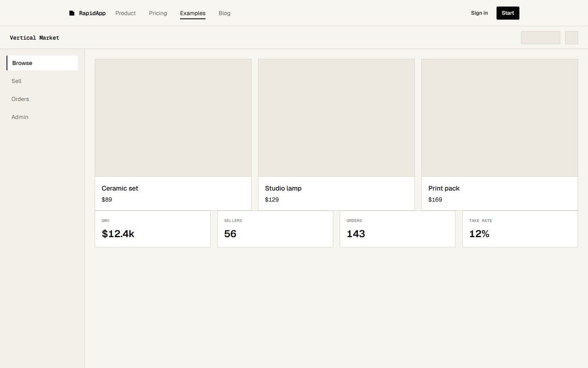
Task: Click the wide placeholder button in header
Action: tap(541, 38)
